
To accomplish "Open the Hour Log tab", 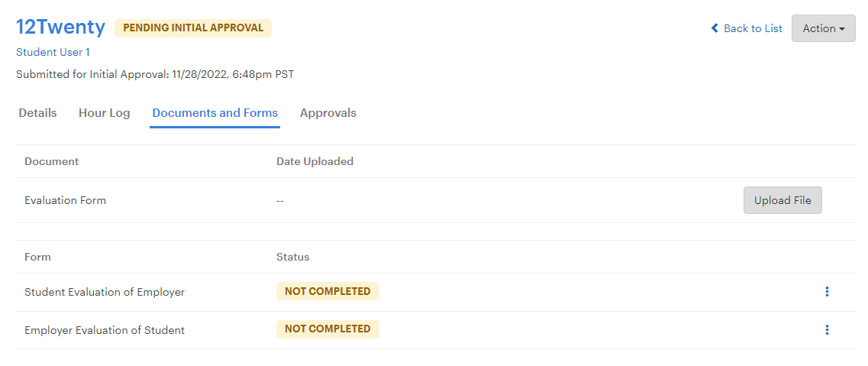I will 104,113.
